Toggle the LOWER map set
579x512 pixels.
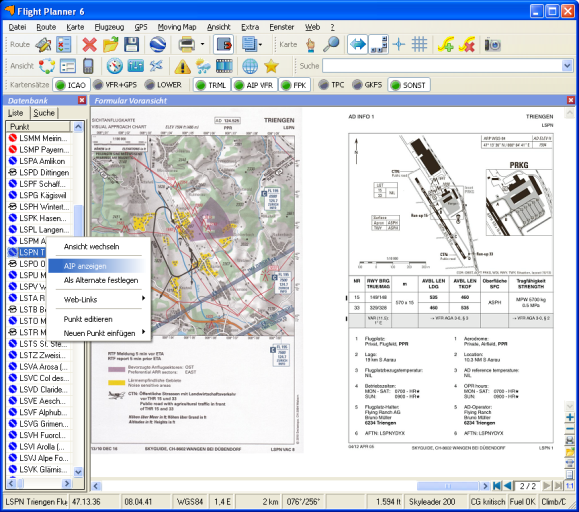[x=163, y=85]
